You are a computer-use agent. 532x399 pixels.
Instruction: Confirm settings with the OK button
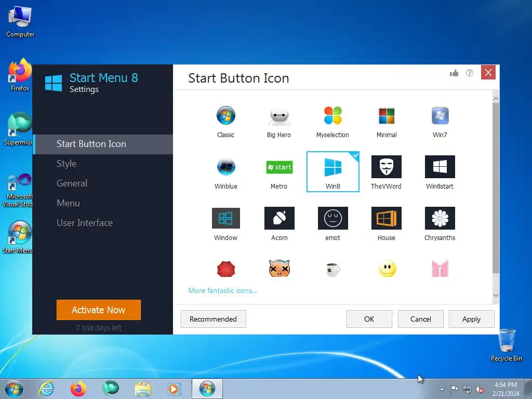(369, 319)
